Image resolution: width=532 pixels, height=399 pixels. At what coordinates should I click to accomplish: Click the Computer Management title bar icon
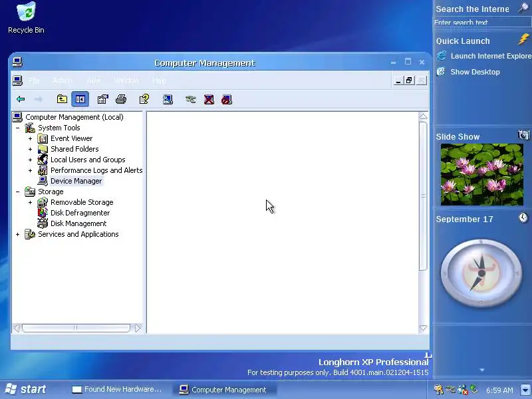coord(17,62)
